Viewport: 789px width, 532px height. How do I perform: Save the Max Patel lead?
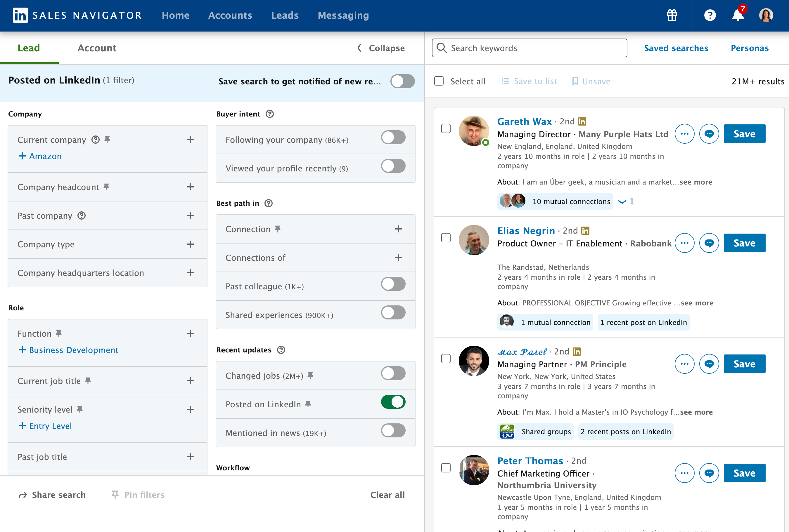click(x=744, y=364)
